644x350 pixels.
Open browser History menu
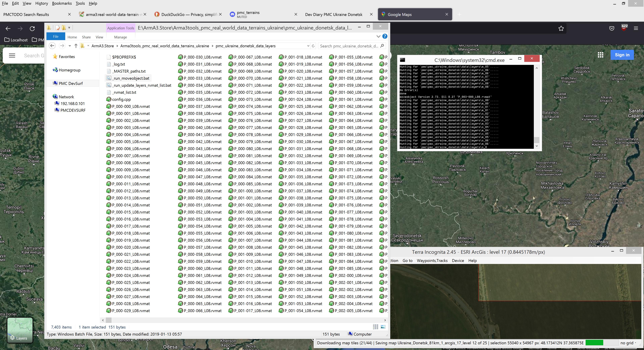point(41,3)
